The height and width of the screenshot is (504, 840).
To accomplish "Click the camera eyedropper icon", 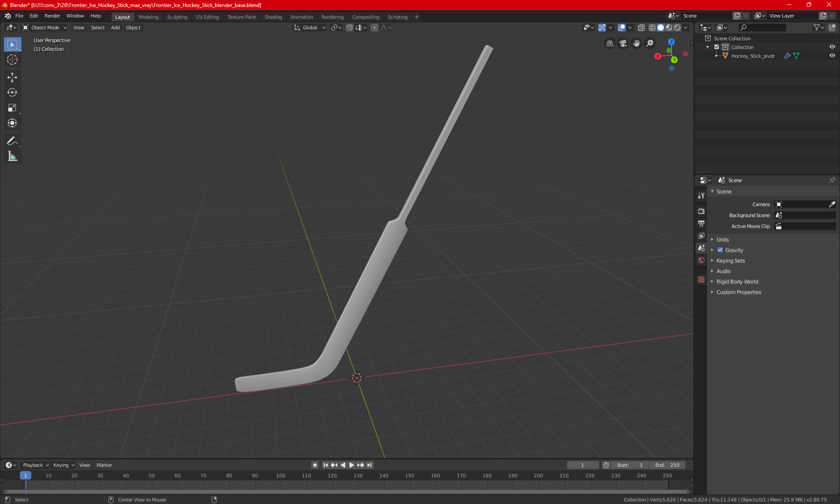I will click(x=832, y=204).
